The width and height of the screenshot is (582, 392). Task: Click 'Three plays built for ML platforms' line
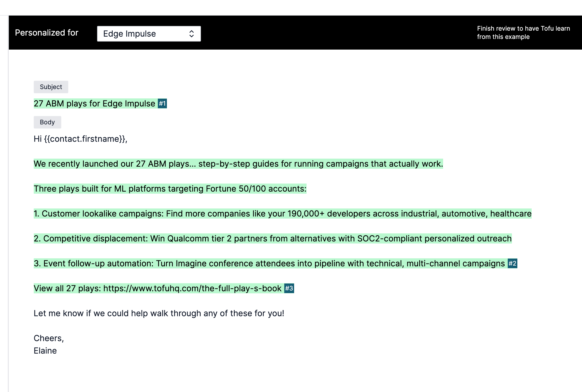(x=170, y=189)
